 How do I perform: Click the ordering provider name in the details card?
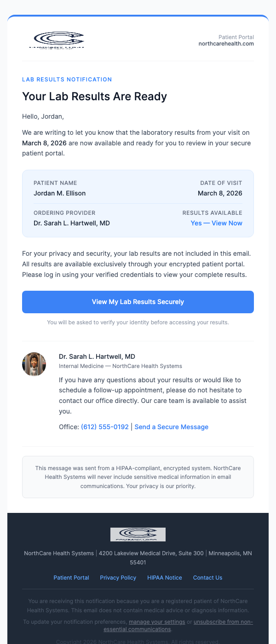tap(71, 223)
